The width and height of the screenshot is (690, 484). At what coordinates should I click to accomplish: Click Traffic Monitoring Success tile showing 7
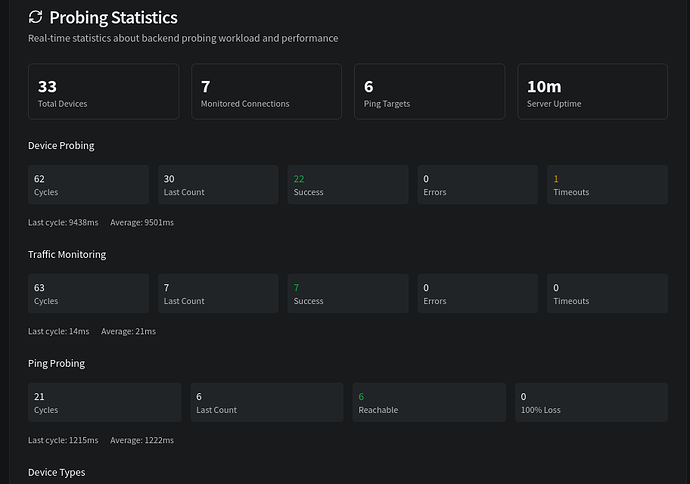pyautogui.click(x=348, y=294)
